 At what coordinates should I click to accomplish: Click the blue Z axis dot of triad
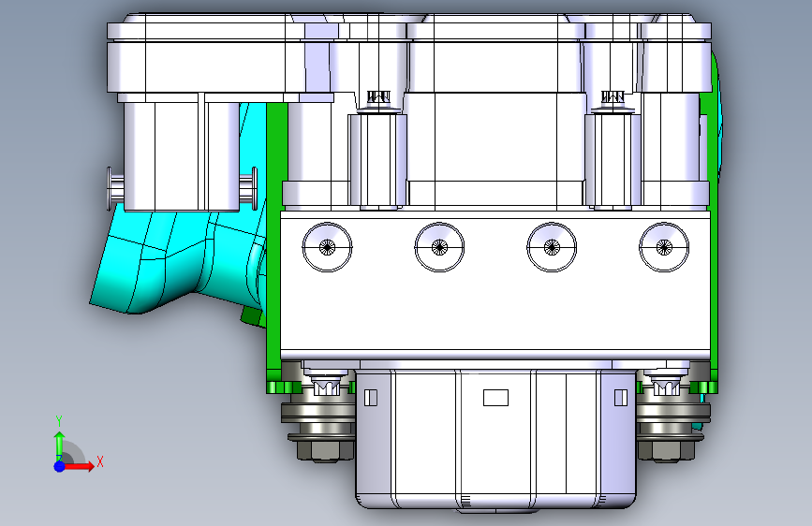pyautogui.click(x=60, y=466)
